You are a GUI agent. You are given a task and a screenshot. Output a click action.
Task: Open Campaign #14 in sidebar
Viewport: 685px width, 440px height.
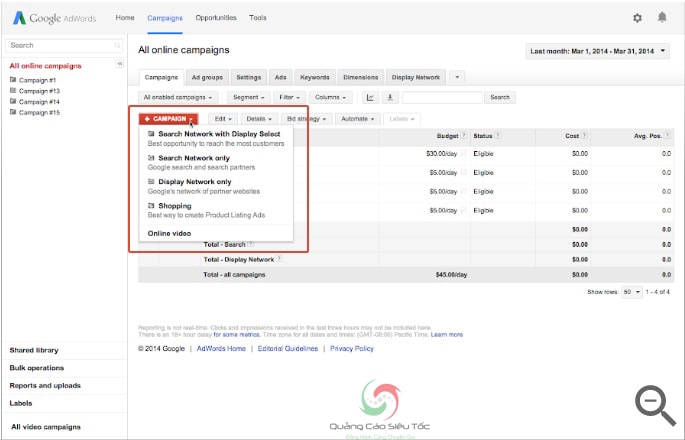click(x=39, y=101)
